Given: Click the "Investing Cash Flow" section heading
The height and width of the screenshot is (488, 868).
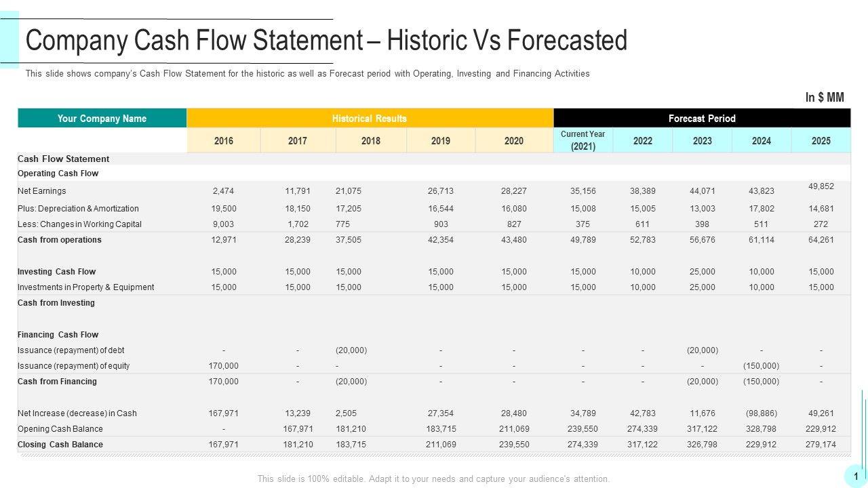Looking at the screenshot, I should point(57,272).
